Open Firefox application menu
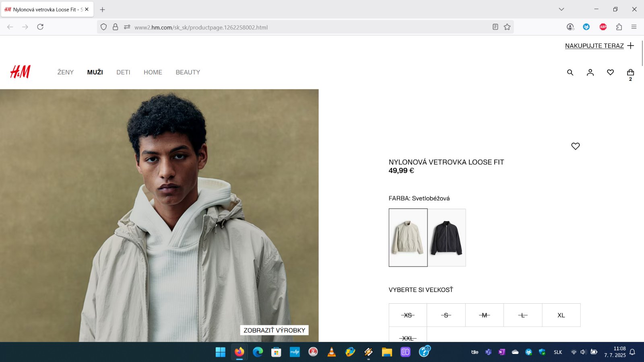Image resolution: width=644 pixels, height=362 pixels. (634, 27)
